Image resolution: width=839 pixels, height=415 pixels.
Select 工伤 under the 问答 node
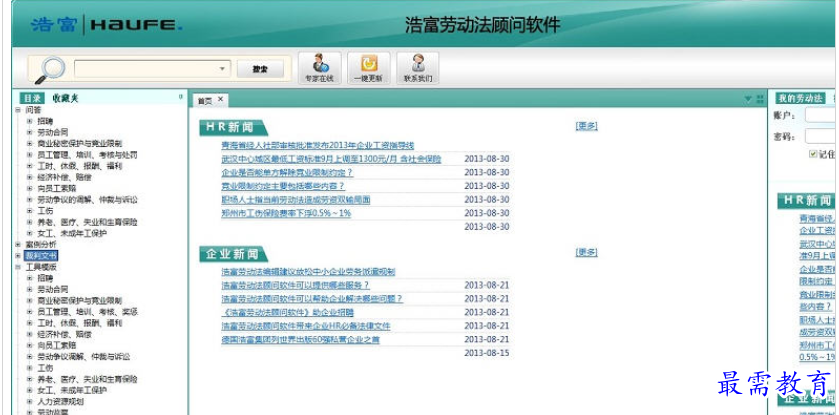coord(45,211)
